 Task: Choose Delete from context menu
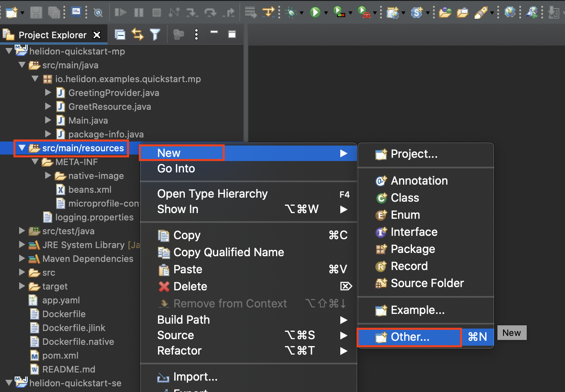248,286
